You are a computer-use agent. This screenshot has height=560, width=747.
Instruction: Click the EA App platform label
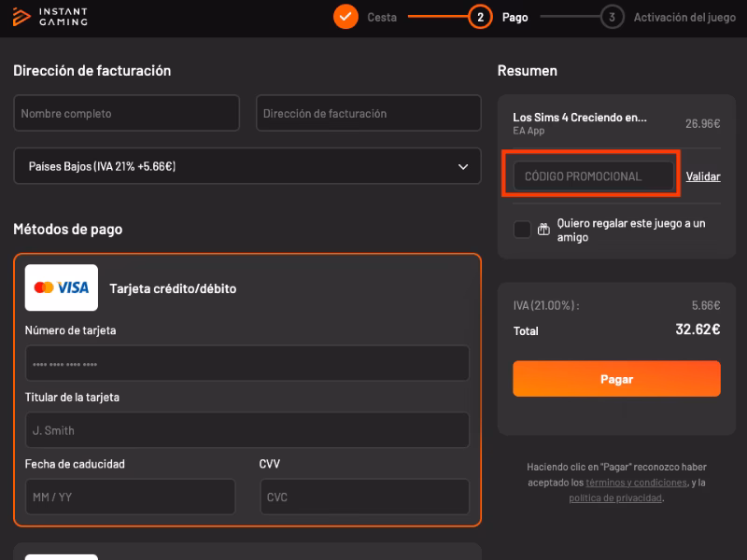[529, 131]
